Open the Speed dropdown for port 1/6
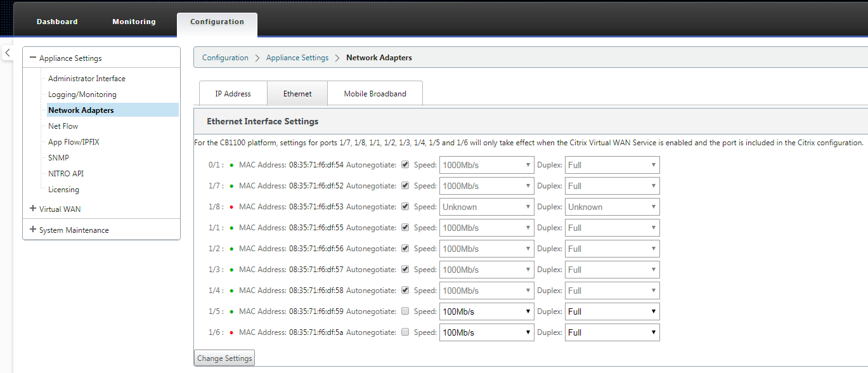This screenshot has width=868, height=373. coord(487,332)
